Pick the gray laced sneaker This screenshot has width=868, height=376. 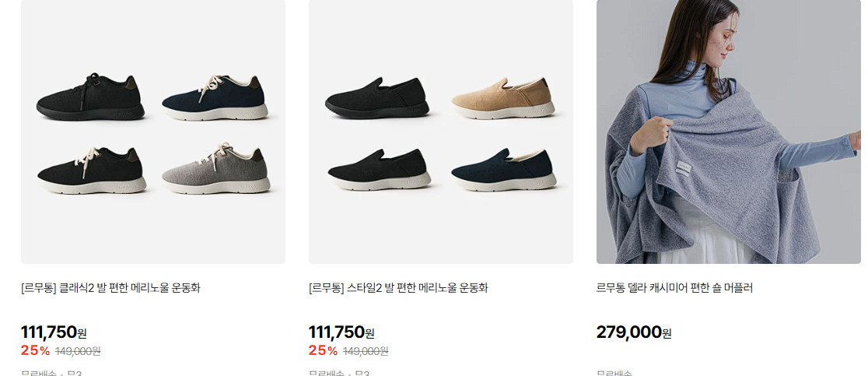tap(215, 169)
